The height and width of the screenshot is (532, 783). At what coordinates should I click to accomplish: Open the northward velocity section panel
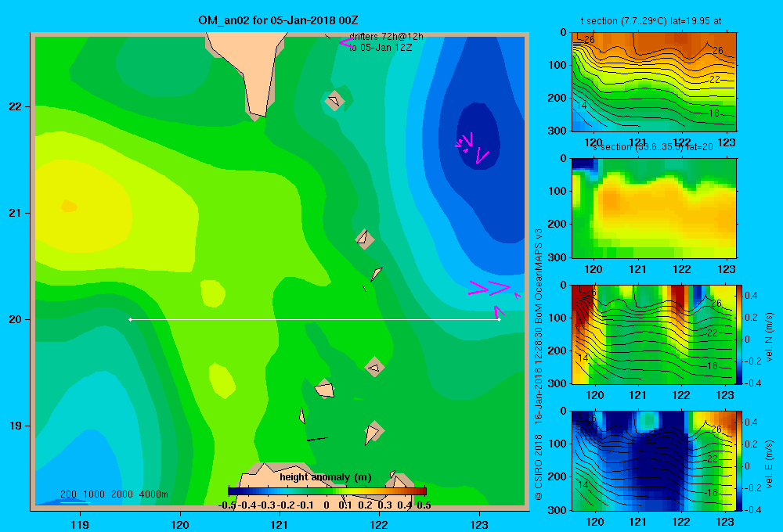tap(654, 334)
